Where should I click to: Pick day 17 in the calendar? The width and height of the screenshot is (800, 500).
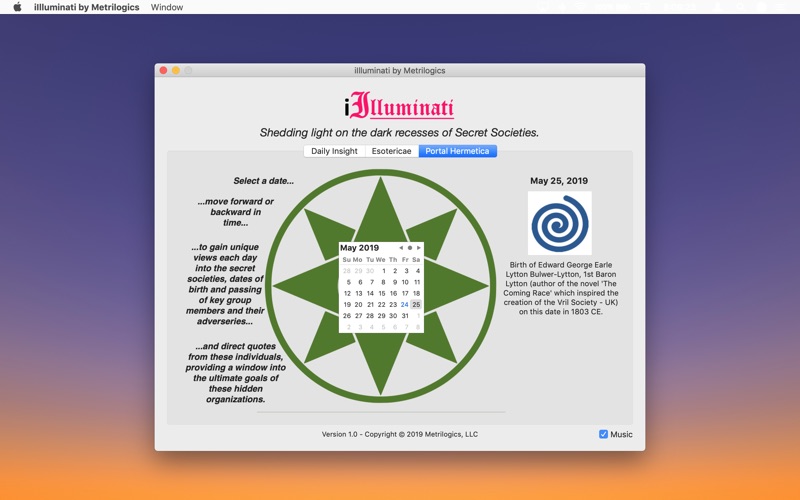coord(405,293)
